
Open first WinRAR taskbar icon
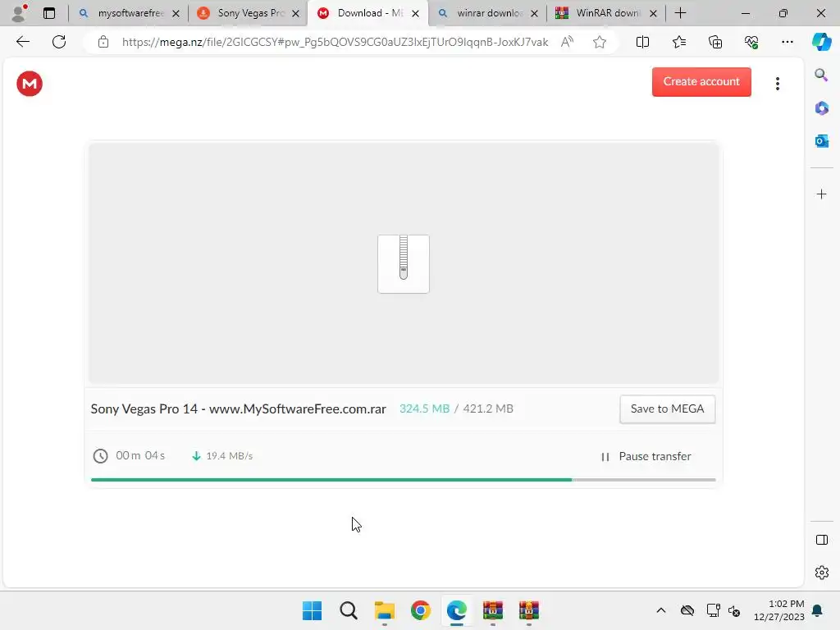pyautogui.click(x=493, y=610)
